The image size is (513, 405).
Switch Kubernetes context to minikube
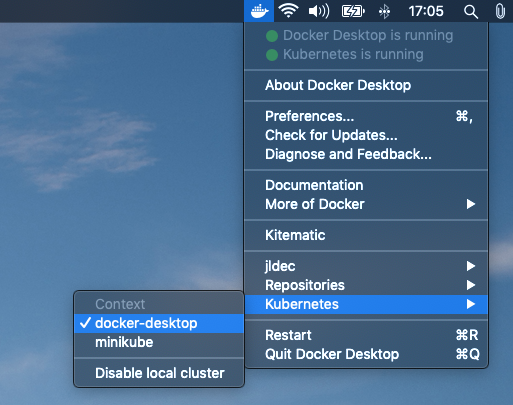point(159,342)
